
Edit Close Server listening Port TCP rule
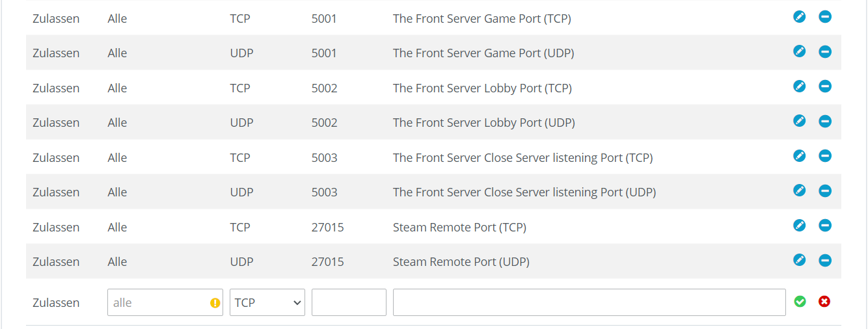click(800, 156)
